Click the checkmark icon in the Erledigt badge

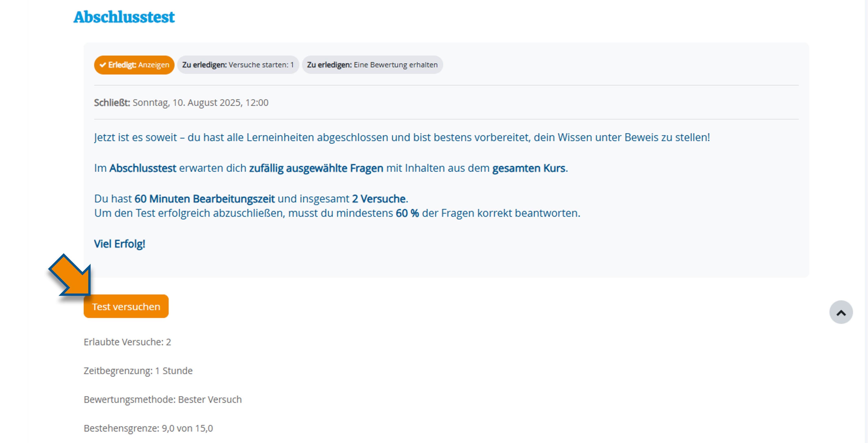coord(103,65)
